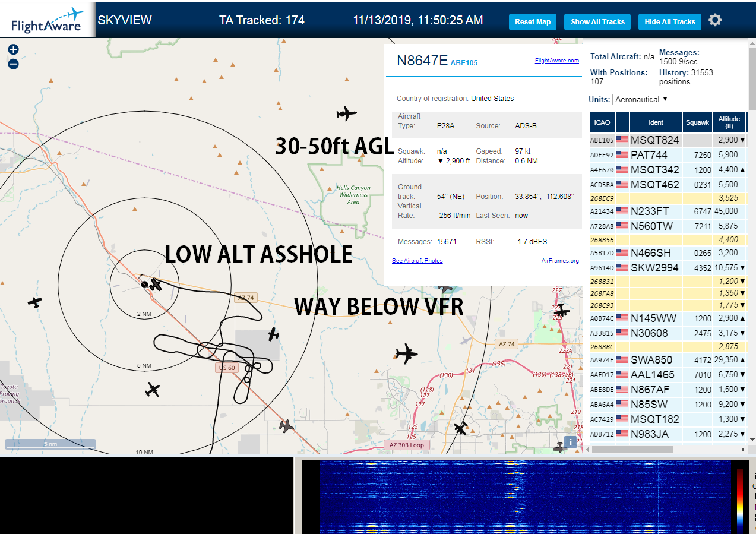Click Show All Tracks

pyautogui.click(x=597, y=22)
